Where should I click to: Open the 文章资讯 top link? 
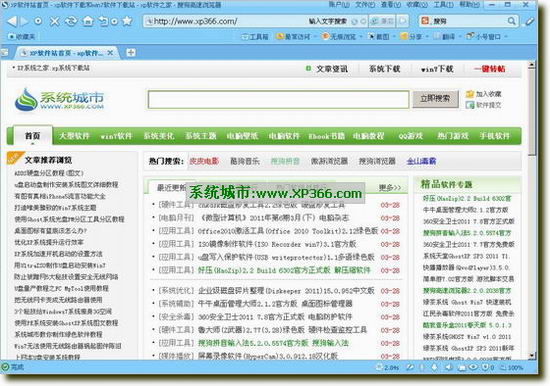point(332,69)
